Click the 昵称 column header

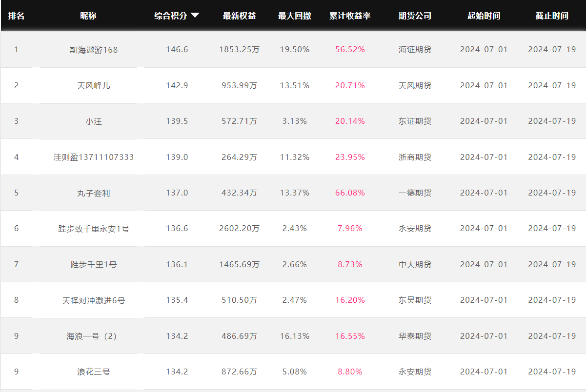pos(88,16)
